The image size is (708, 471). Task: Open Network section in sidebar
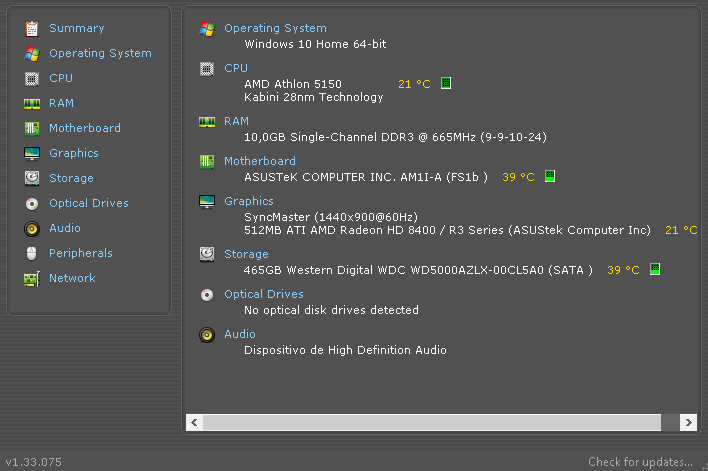pos(72,278)
